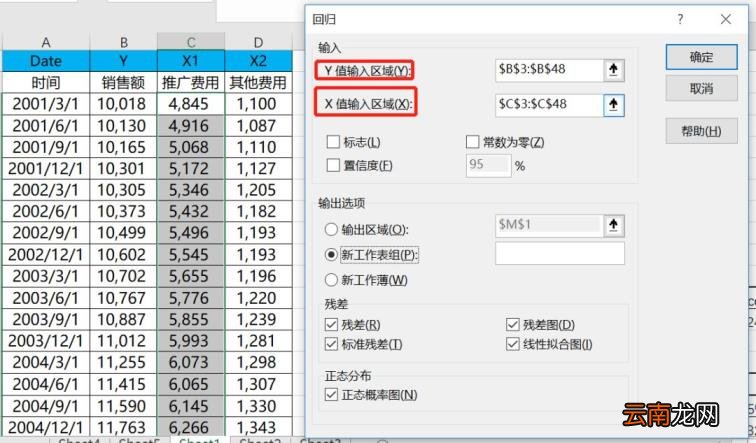Screen dimensions: 756x443
Task: Click cell with value 4,916
Action: pos(191,125)
